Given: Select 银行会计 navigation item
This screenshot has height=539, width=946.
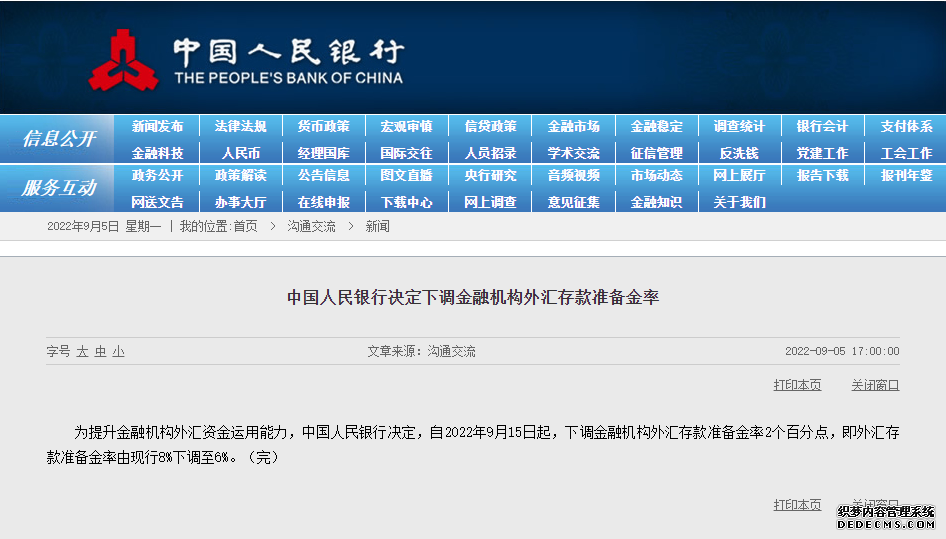Looking at the screenshot, I should click(822, 126).
